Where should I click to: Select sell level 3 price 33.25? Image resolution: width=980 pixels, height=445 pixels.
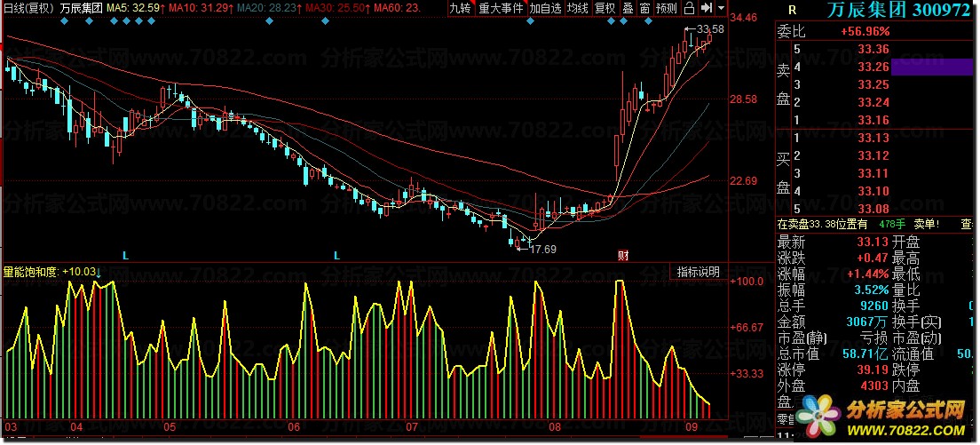click(873, 85)
